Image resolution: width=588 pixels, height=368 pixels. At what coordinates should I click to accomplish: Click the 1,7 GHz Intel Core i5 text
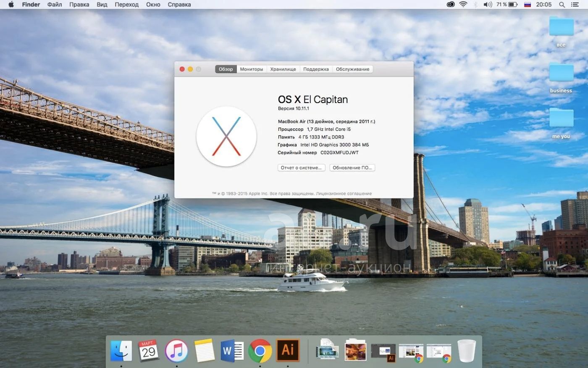(329, 130)
